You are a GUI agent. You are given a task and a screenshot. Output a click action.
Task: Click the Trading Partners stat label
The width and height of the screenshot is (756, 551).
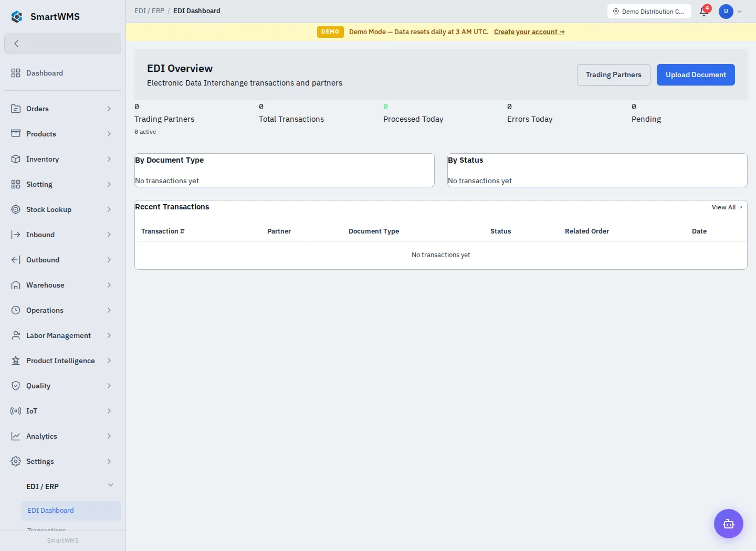pyautogui.click(x=164, y=119)
